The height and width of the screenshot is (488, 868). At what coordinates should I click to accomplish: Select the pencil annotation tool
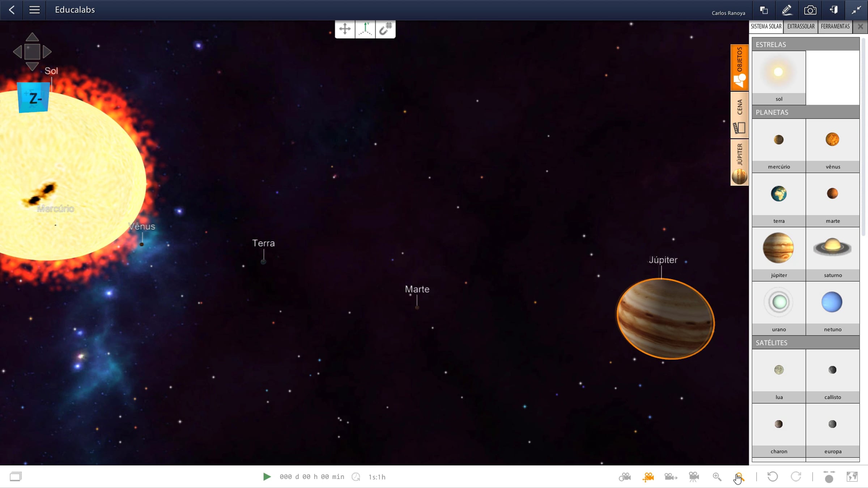[x=787, y=10]
